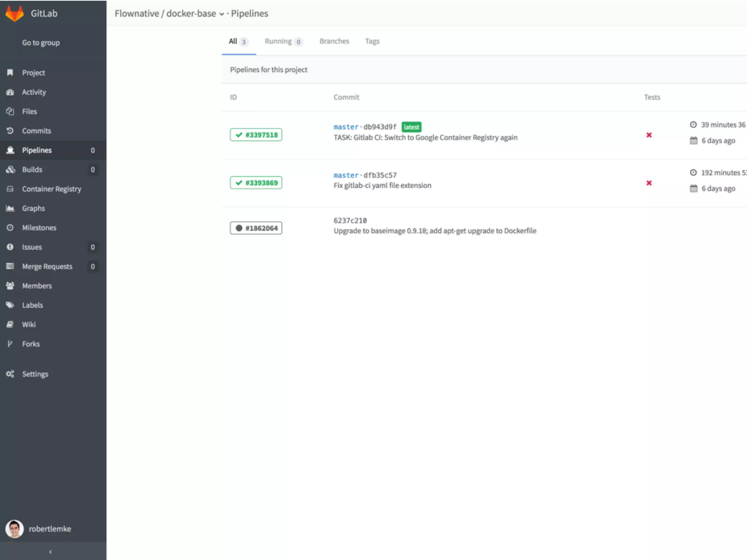Screen dimensions: 747x560
Task: Open Settings via the gears icon
Action: 10,374
